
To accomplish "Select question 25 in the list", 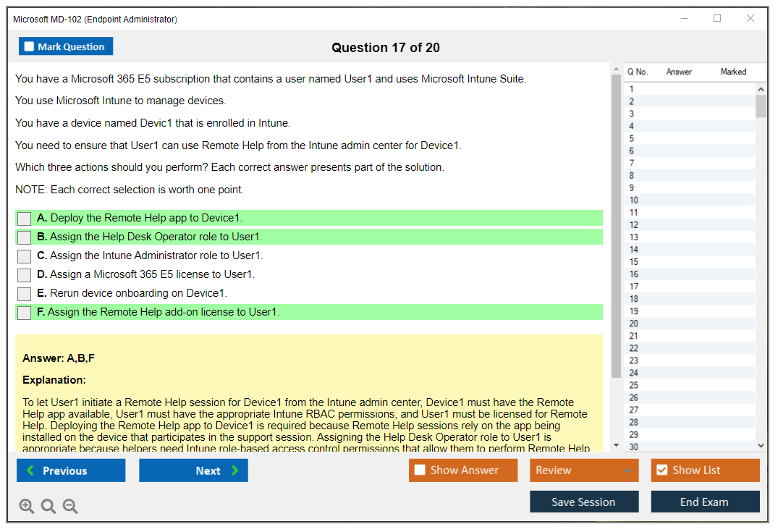I will 690,386.
